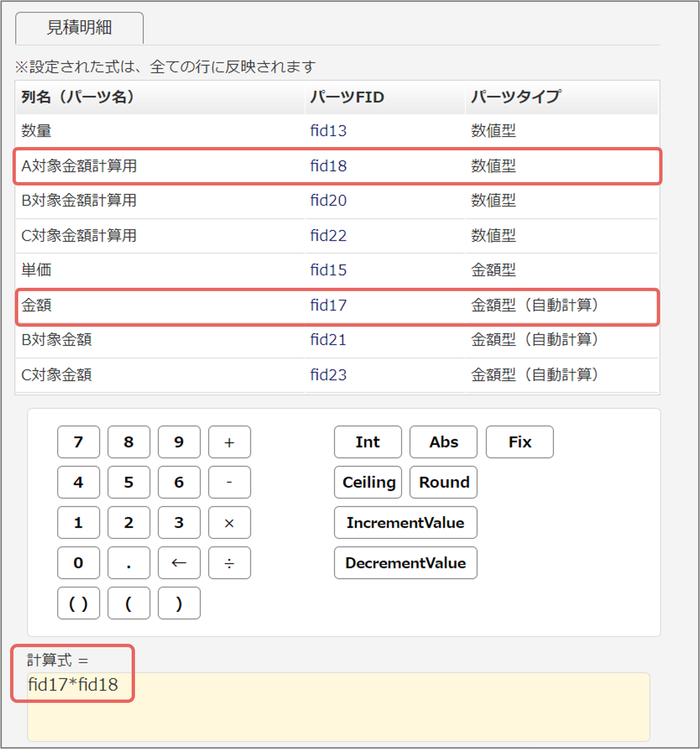
Task: Insert the DecrementValue function
Action: (406, 563)
